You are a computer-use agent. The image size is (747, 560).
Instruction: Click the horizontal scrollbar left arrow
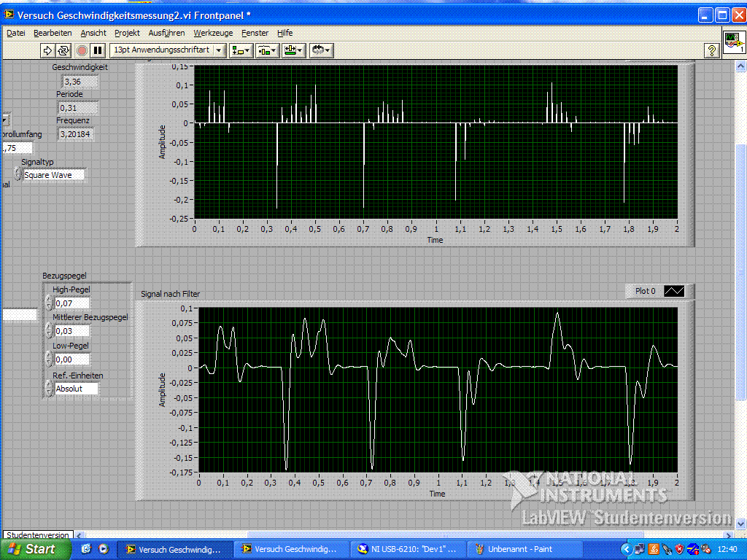80,535
